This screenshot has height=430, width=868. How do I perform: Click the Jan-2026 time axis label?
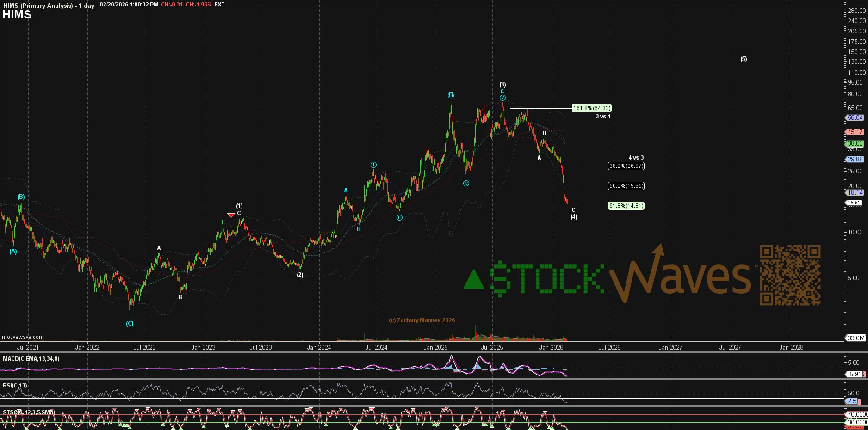click(x=551, y=347)
